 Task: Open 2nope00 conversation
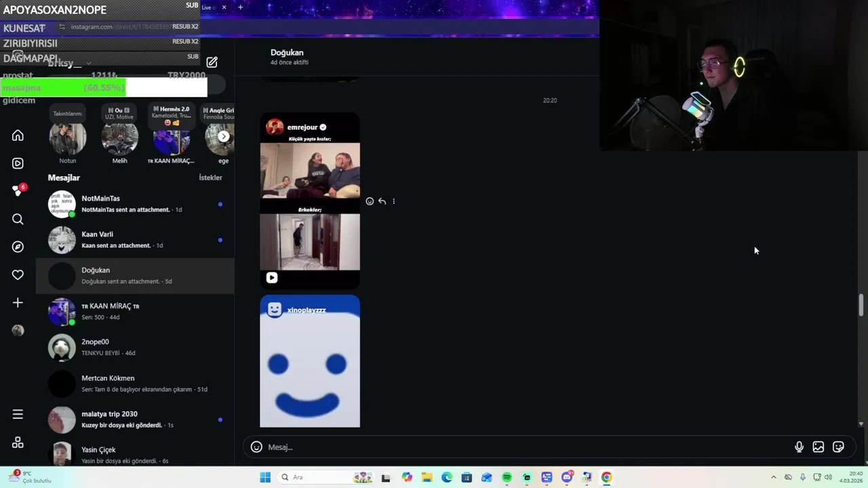point(135,348)
